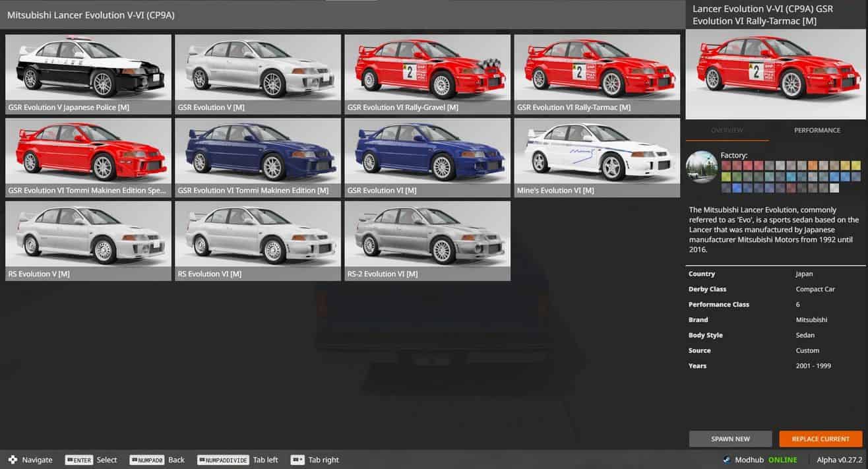Viewport: 868px width, 469px height.
Task: Pick the orange factory color swatch
Action: [x=813, y=166]
